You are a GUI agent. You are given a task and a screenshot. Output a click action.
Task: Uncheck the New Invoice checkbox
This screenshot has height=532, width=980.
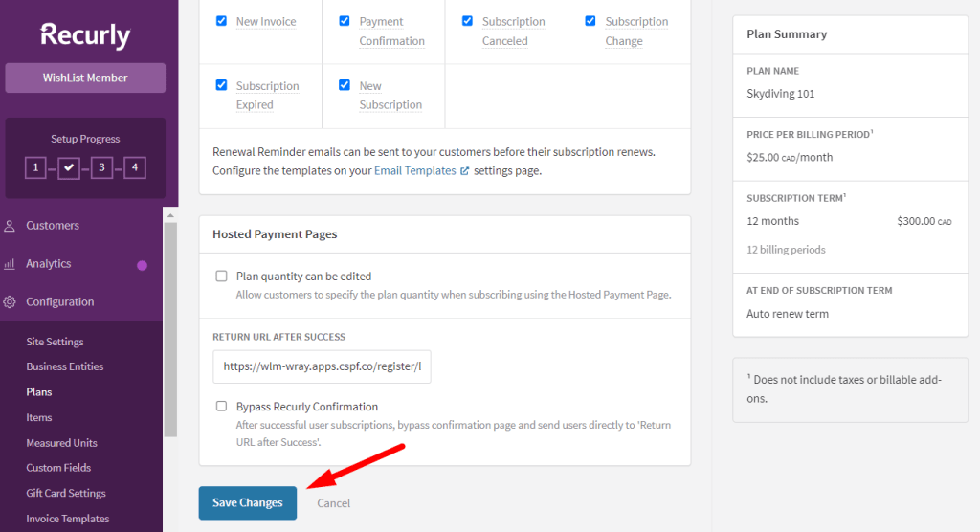pos(221,21)
